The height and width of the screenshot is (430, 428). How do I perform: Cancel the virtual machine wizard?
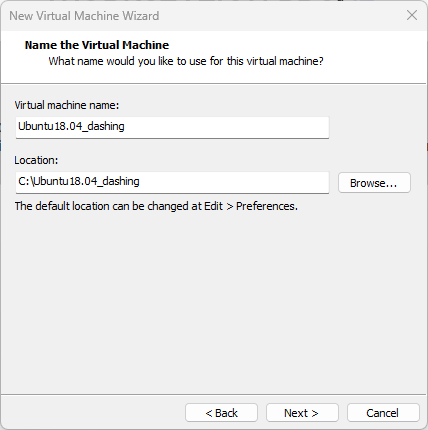[x=383, y=413]
